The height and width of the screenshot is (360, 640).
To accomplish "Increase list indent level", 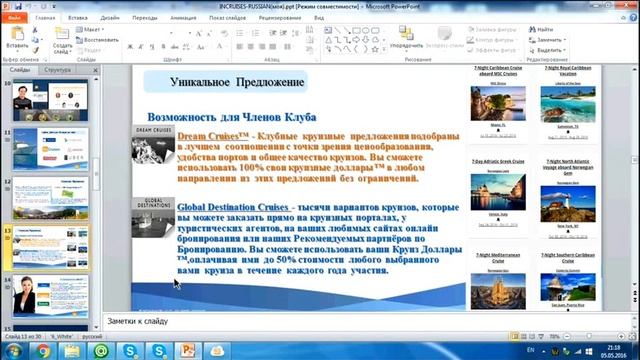I will coord(283,33).
